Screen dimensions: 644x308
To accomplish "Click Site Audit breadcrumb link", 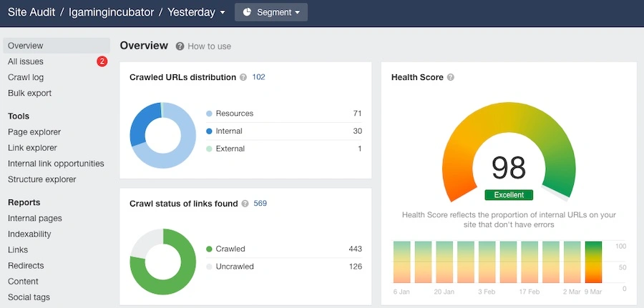I will (33, 12).
